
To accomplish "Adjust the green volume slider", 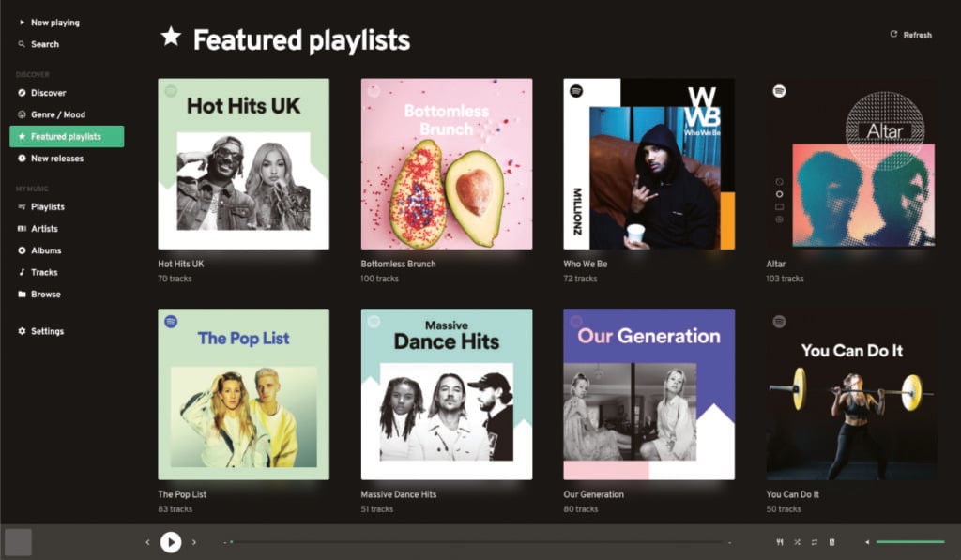I will coord(909,542).
